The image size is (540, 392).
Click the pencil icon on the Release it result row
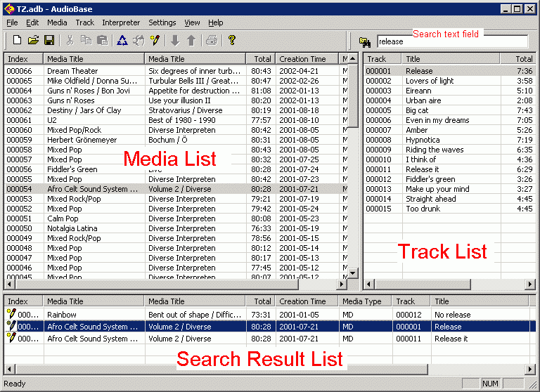pyautogui.click(x=11, y=337)
